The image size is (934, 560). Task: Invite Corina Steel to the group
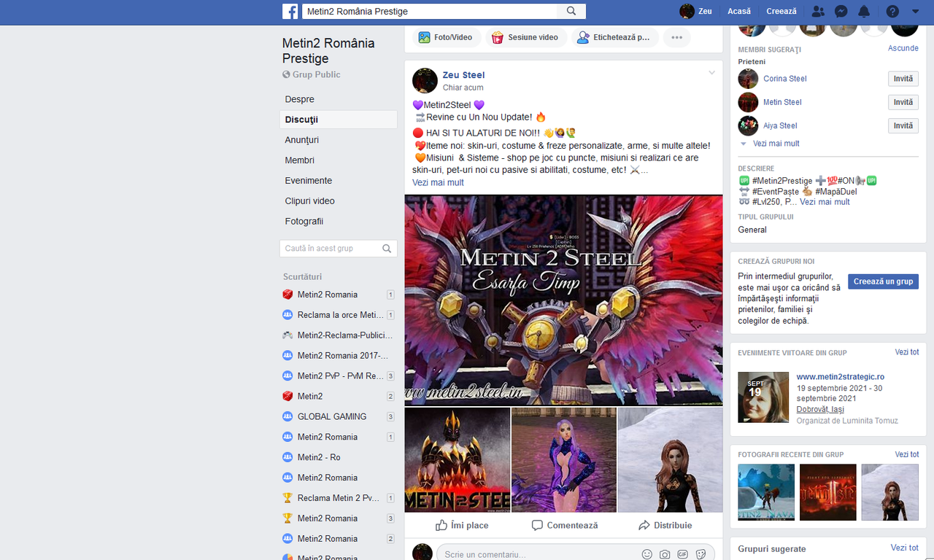(903, 78)
